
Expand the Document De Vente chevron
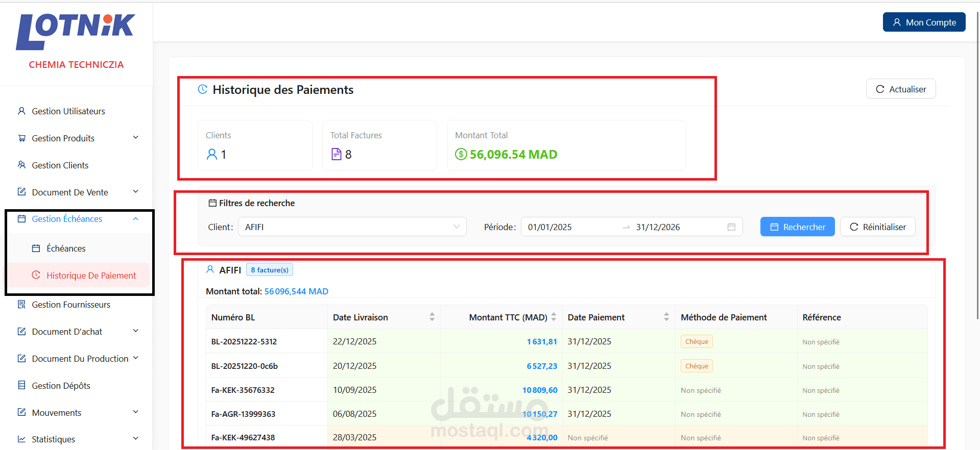pos(136,191)
